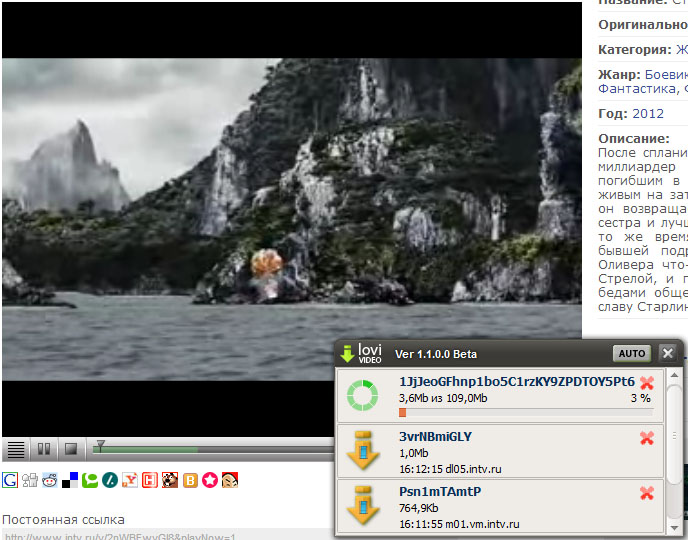Viewport: 688px width, 540px height.
Task: Click the "Постоянная ссылка" heading
Action: pyautogui.click(x=64, y=520)
